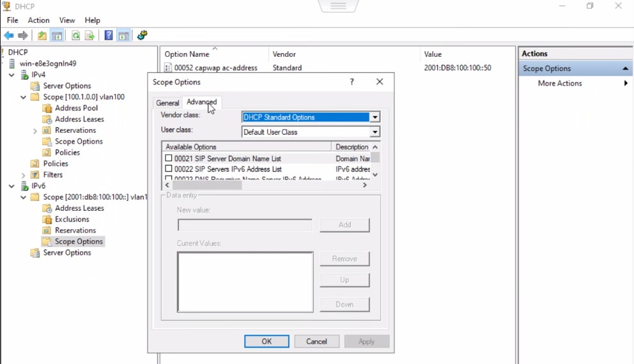Click the IPv6 Exclusions folder icon
The width and height of the screenshot is (634, 364).
(47, 219)
